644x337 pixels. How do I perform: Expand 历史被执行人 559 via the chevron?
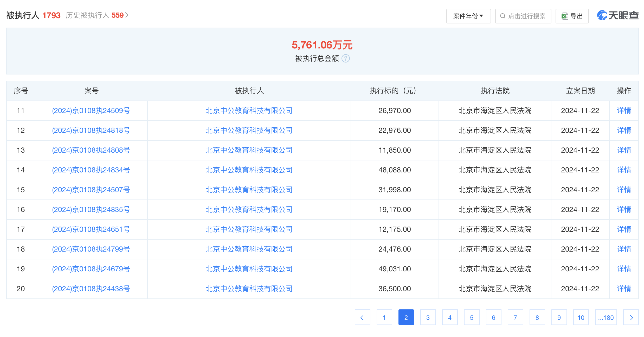coord(127,15)
